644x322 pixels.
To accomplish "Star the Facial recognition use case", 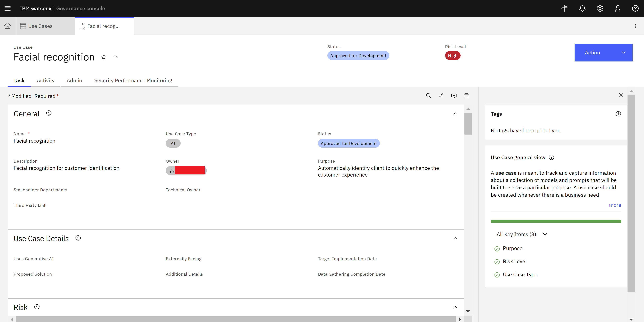I will pos(104,57).
